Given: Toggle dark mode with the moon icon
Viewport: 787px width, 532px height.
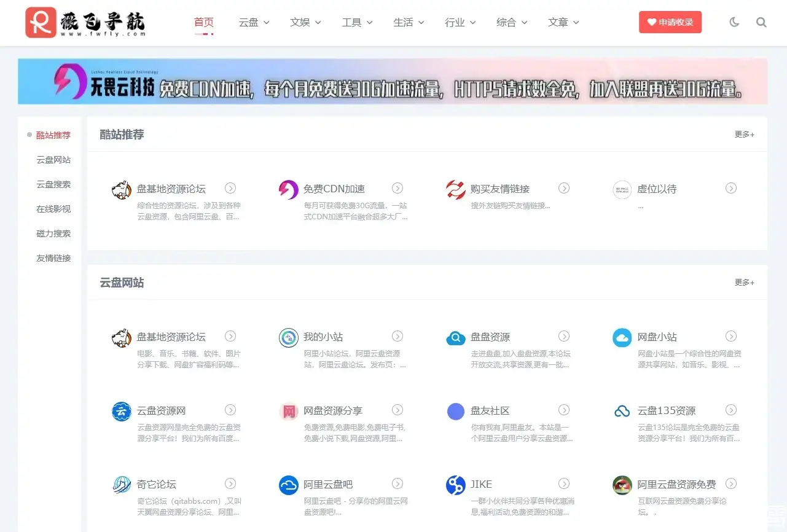Looking at the screenshot, I should pos(734,22).
